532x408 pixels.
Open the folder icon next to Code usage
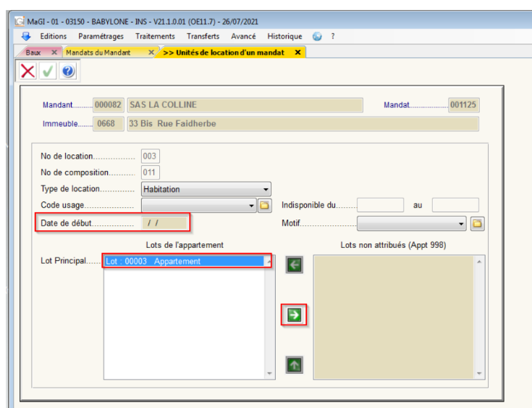coord(265,206)
